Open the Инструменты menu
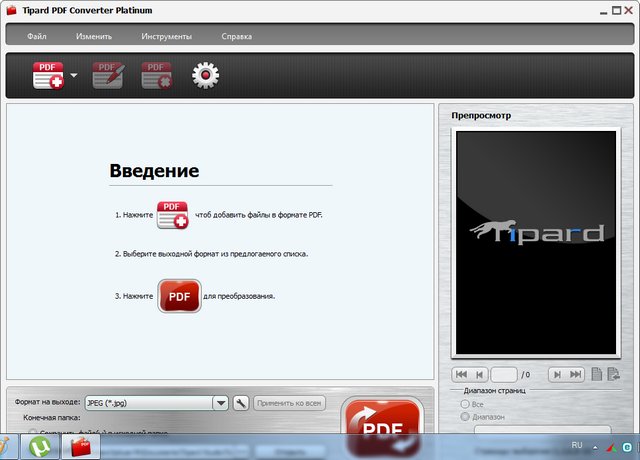The image size is (640, 460). point(166,36)
